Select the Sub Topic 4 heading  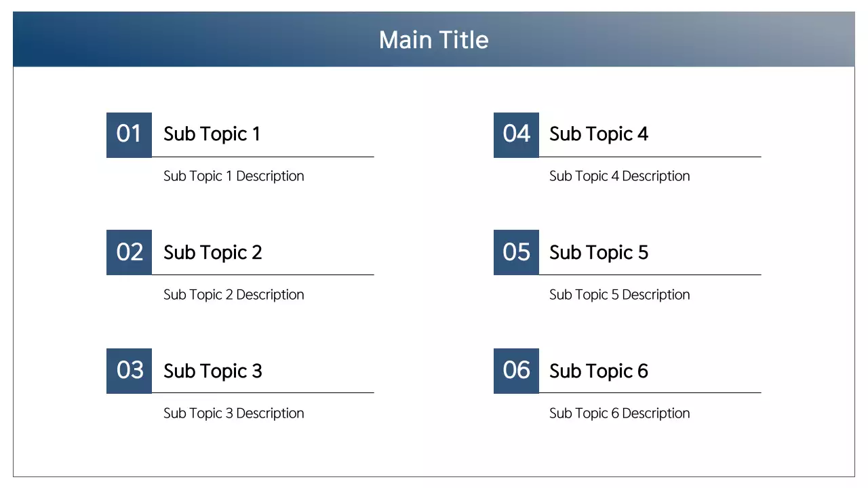click(598, 134)
